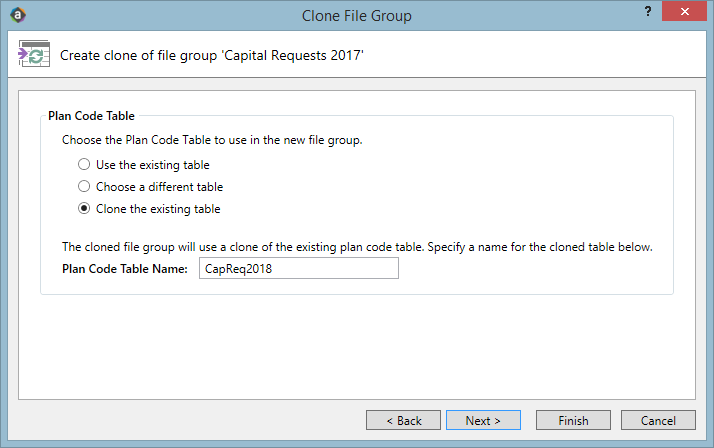Click the 'Clone File Group' window title
Screen dimensions: 714x448
tap(357, 16)
